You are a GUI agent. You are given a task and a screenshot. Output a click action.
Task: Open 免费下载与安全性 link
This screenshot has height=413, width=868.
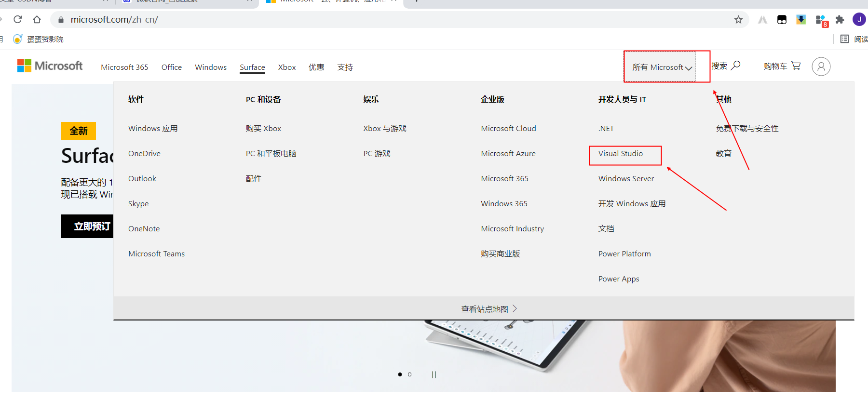point(747,128)
